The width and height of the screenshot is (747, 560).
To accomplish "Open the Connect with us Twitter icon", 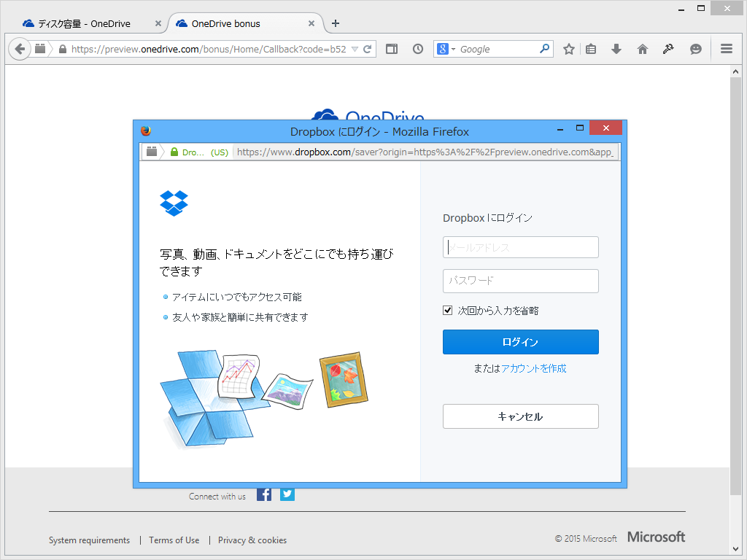I will tap(287, 494).
